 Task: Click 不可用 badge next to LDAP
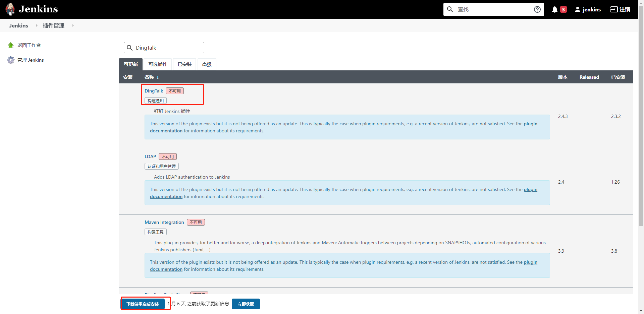click(x=168, y=156)
